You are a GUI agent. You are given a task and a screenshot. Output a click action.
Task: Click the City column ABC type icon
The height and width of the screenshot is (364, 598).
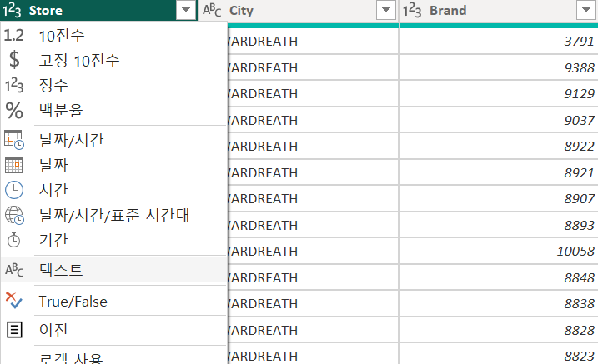tap(212, 10)
